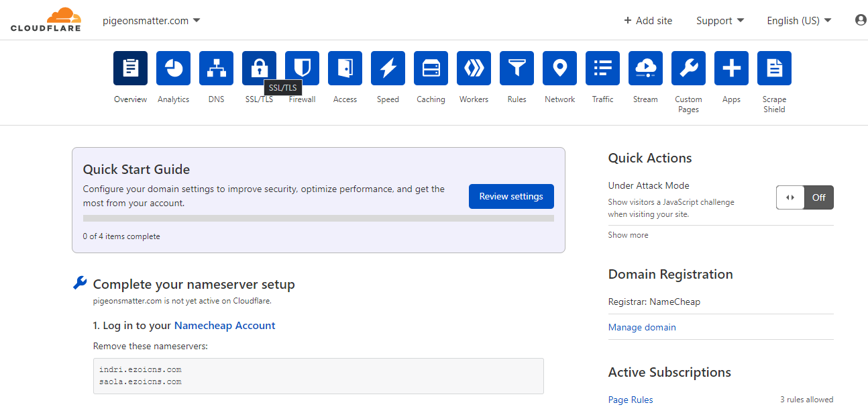Toggle Under Attack Mode switch
The image size is (868, 409).
click(x=804, y=197)
